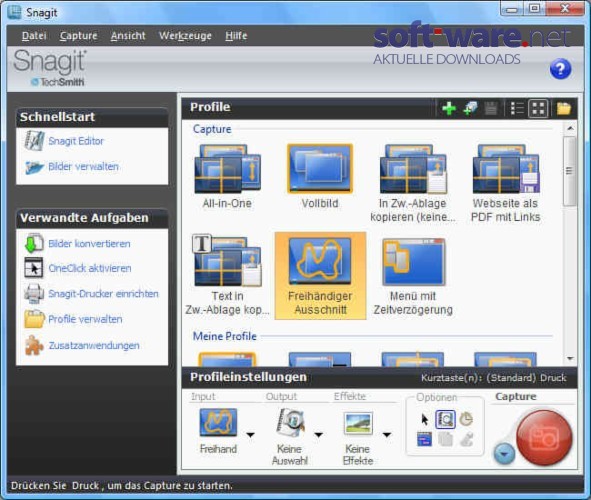Select Webseite als PDF mit Links profile
This screenshot has height=500, width=591.
click(x=505, y=183)
